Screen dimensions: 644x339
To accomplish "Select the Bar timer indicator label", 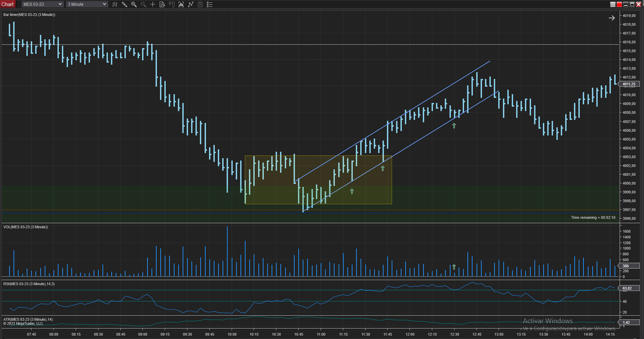I will click(29, 15).
